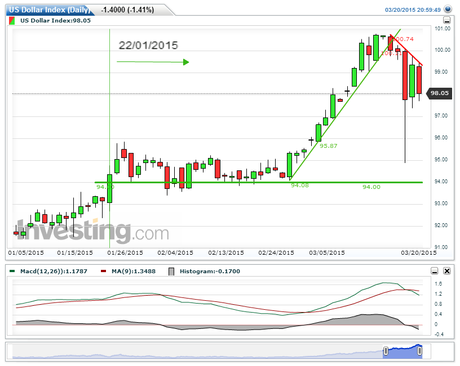Click the 03/20/2015 20:59:49 timestamp
460x366 pixels.
(413, 10)
